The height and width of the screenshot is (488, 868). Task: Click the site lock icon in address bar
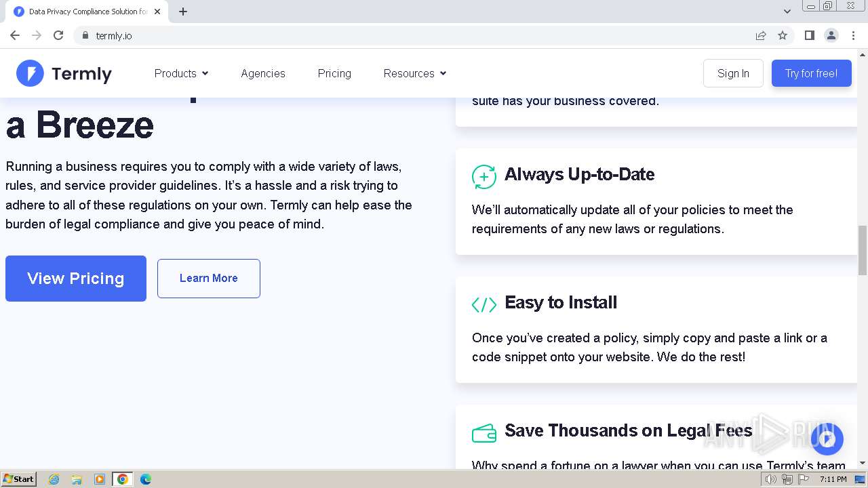point(85,35)
